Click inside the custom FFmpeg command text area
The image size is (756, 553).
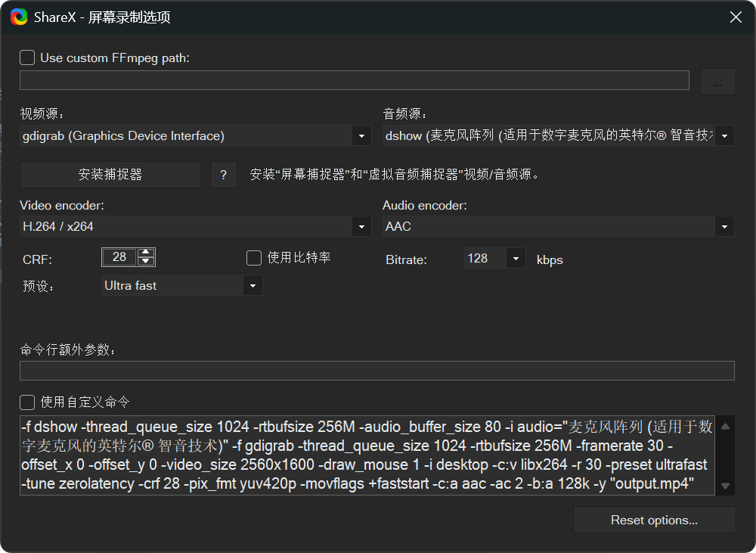click(363, 454)
